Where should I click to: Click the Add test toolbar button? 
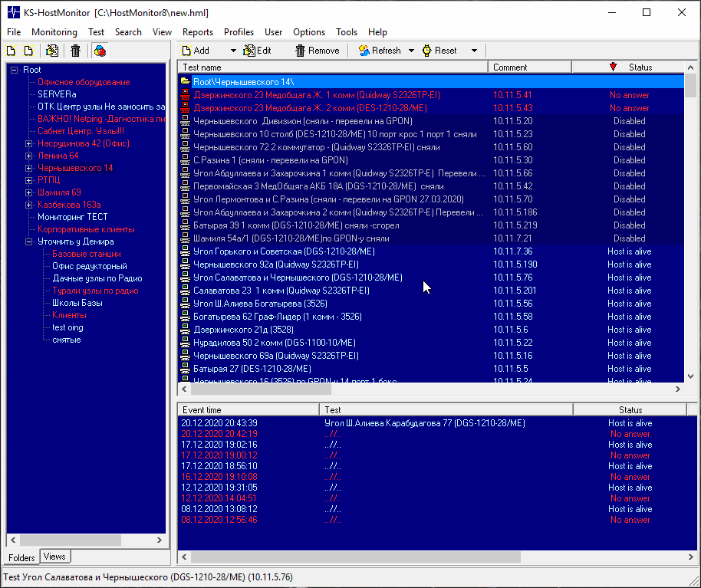click(x=196, y=51)
